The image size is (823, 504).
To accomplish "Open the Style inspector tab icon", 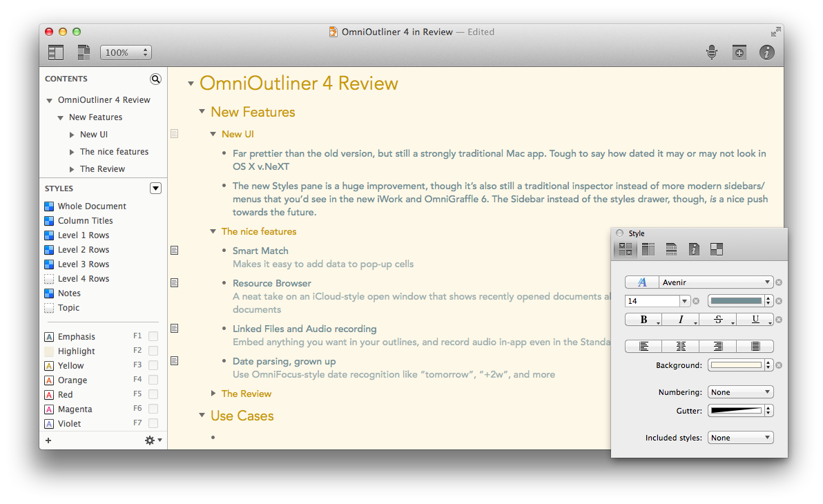I will click(x=625, y=249).
